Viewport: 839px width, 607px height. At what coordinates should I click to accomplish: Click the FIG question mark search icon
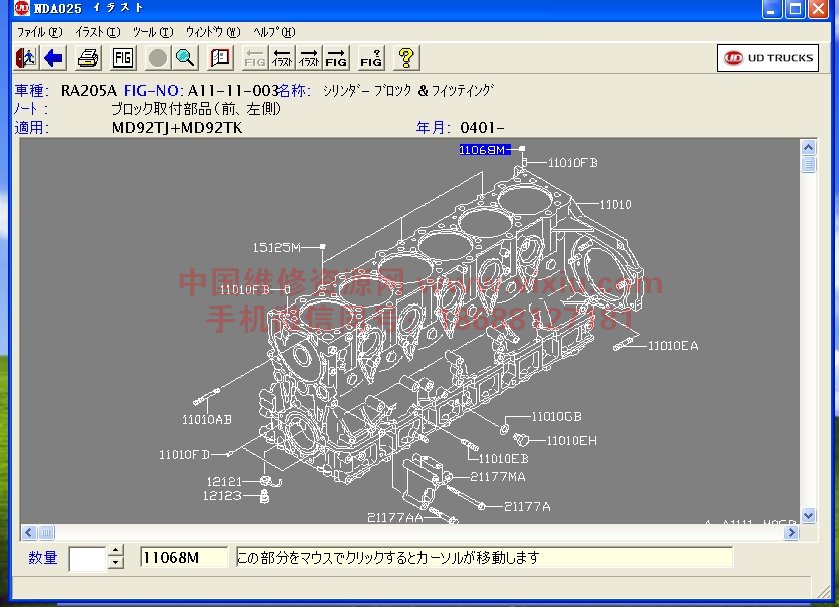pyautogui.click(x=371, y=58)
